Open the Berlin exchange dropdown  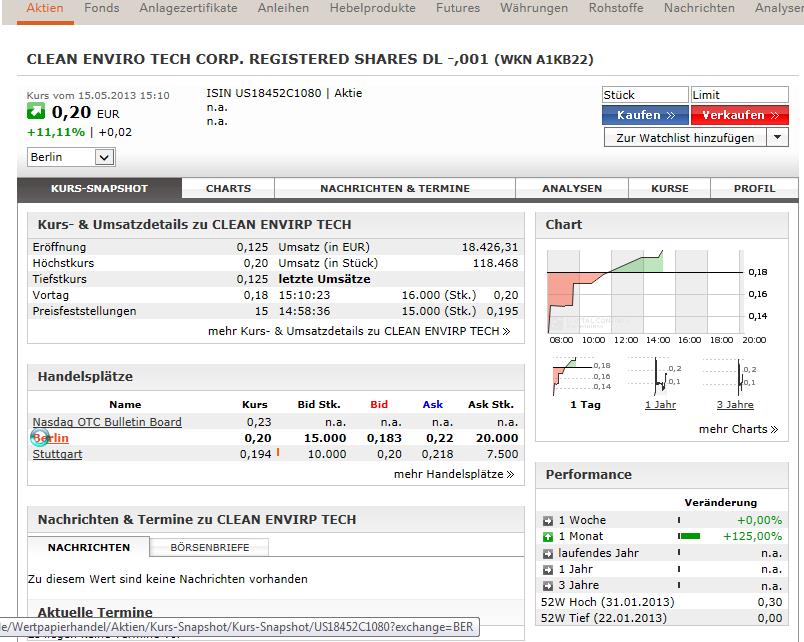(104, 157)
